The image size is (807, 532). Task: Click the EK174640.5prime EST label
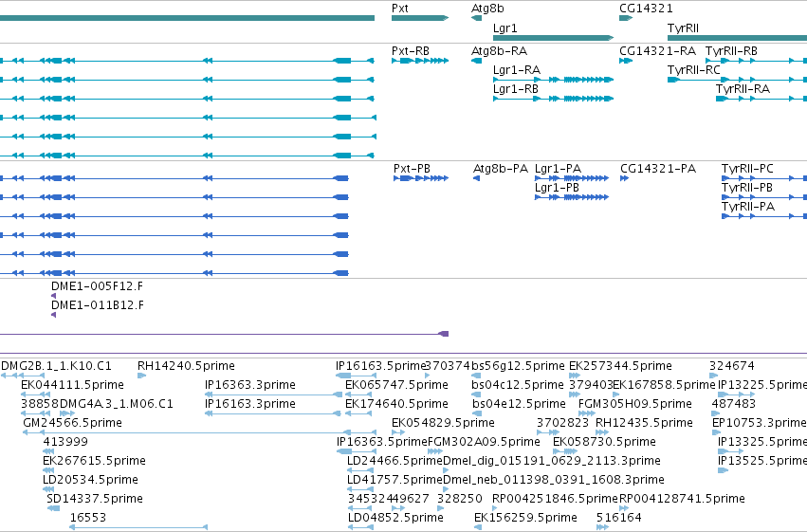click(x=396, y=404)
